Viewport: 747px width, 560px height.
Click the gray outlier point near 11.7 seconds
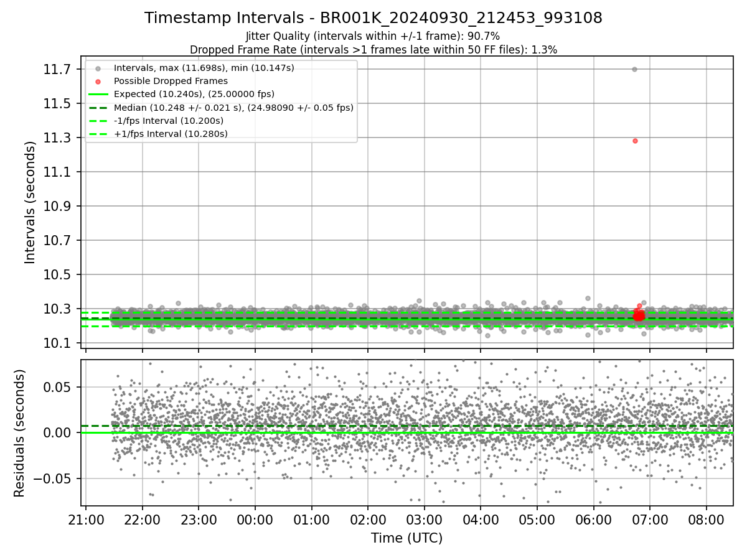(x=634, y=69)
